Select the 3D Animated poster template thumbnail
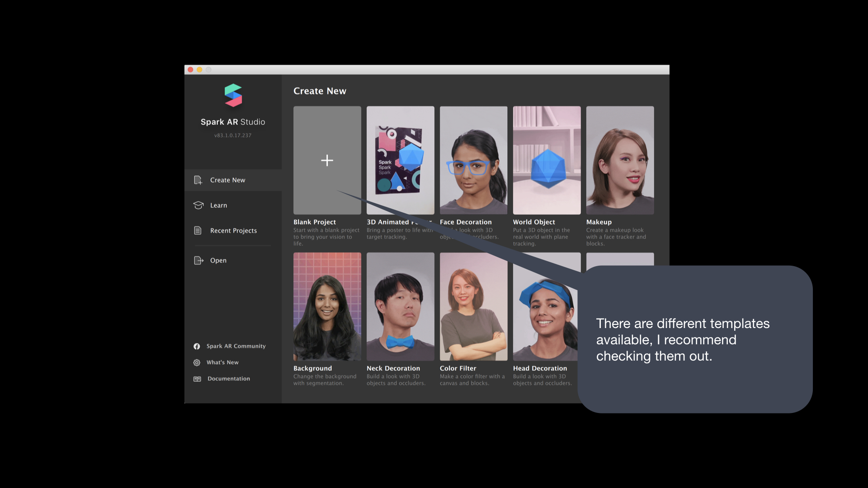 [400, 160]
